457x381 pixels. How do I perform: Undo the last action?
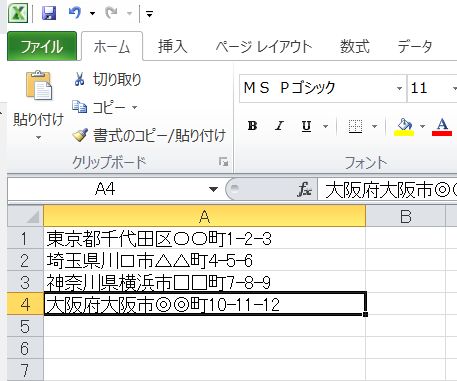75,13
